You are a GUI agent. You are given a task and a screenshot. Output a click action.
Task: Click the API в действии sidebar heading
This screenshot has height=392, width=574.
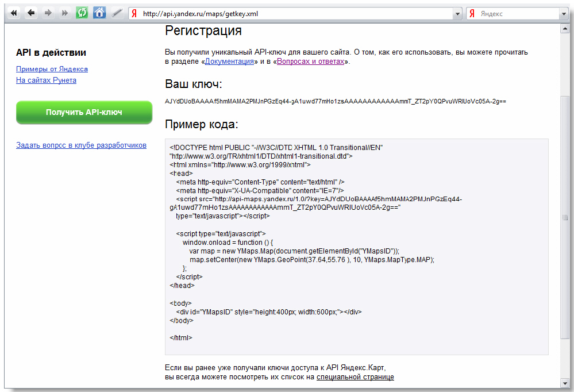pos(51,53)
